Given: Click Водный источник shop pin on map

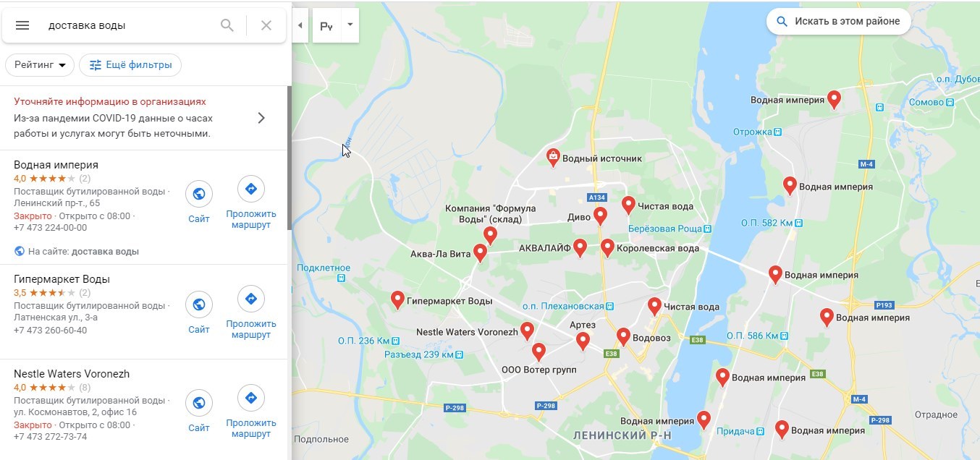Looking at the screenshot, I should click(x=553, y=157).
